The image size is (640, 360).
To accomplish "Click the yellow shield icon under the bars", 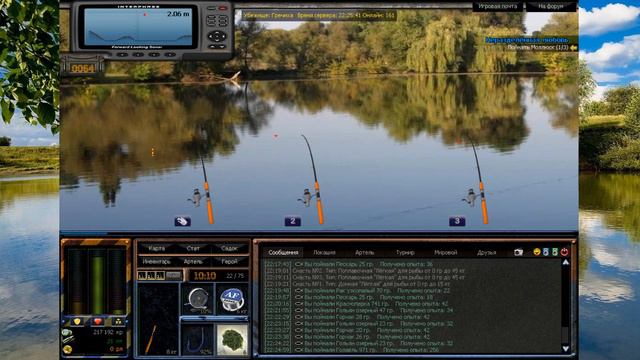I will pyautogui.click(x=77, y=322).
